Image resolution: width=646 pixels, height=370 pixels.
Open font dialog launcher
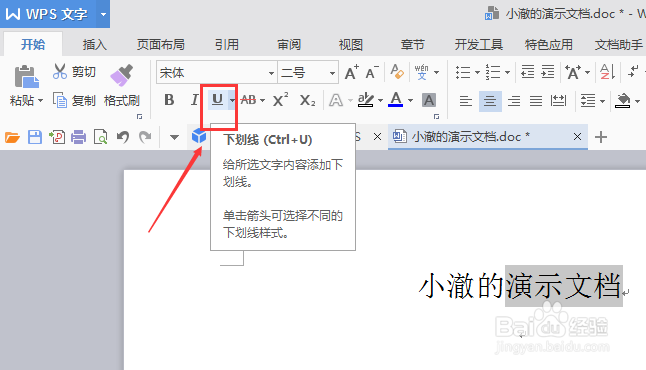pos(436,117)
